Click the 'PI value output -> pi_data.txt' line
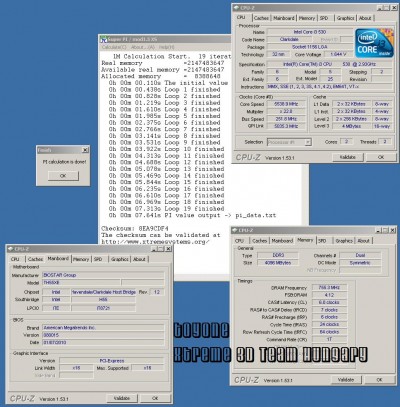 pos(192,215)
